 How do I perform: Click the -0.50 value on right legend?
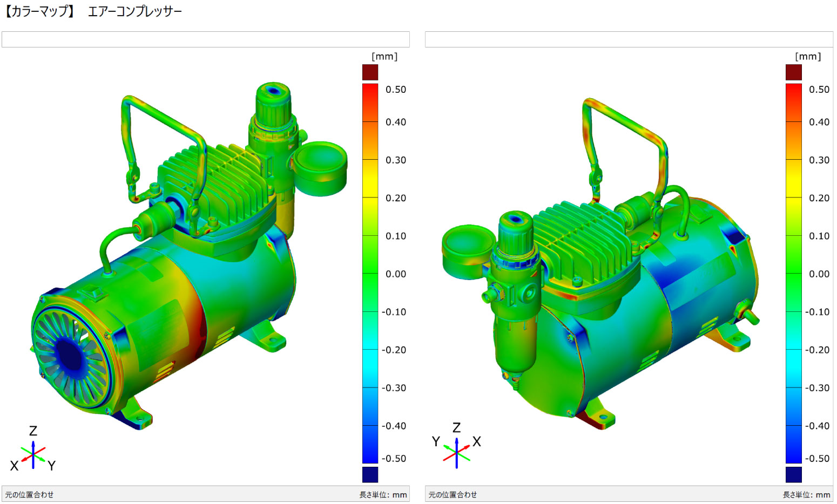coord(817,459)
